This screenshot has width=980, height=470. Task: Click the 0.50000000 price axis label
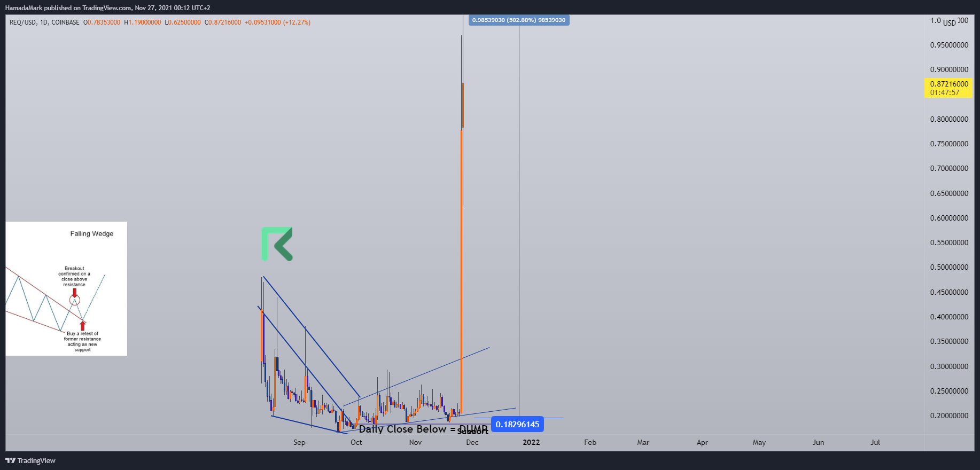pos(949,267)
